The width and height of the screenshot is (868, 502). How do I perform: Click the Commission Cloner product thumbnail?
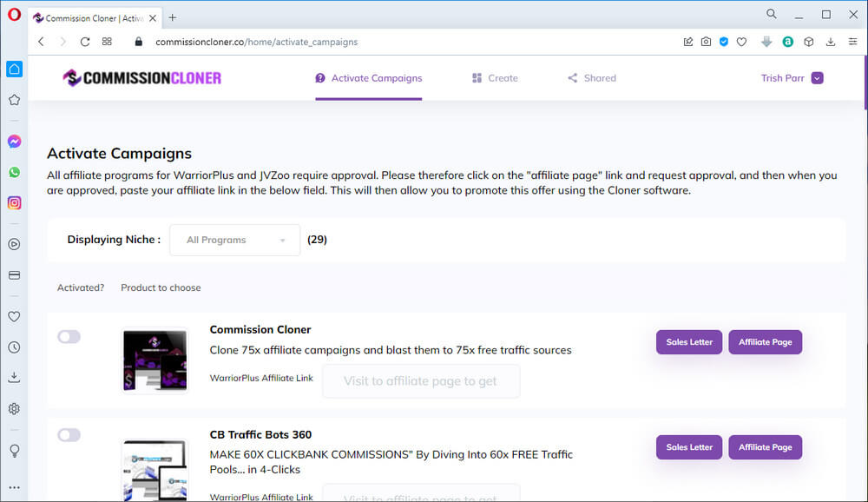[x=155, y=360]
